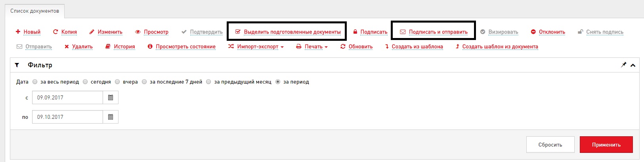Screen dimensions: 644x162
Task: Click the funnel icon beside Фильтр
Action: [x=17, y=65]
